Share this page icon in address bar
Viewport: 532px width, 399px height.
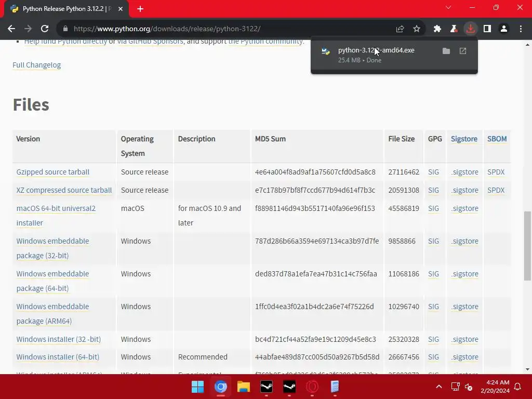[400, 29]
